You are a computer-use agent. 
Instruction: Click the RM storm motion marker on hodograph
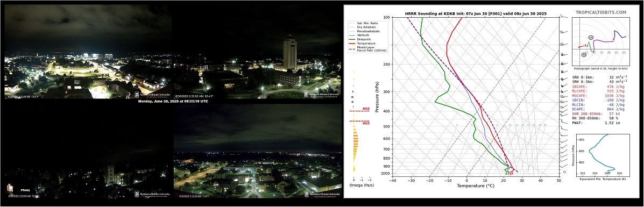pyautogui.click(x=584, y=55)
